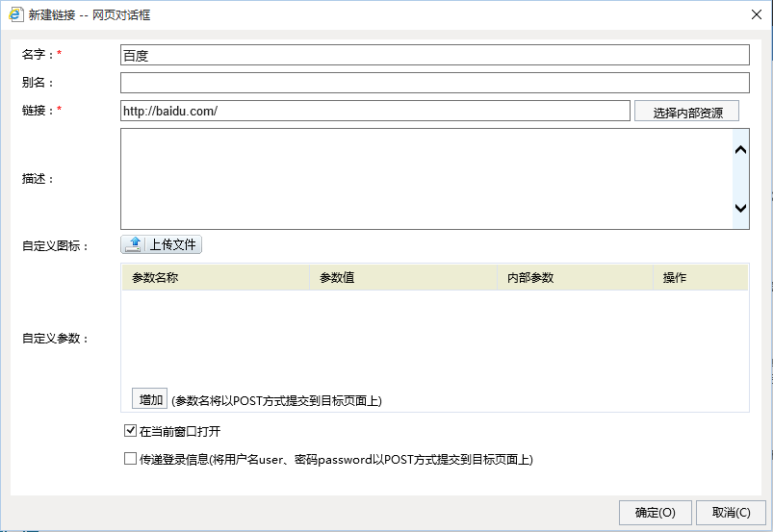Viewport: 773px width, 532px height.
Task: Click into the empty 别名 field
Action: point(435,83)
